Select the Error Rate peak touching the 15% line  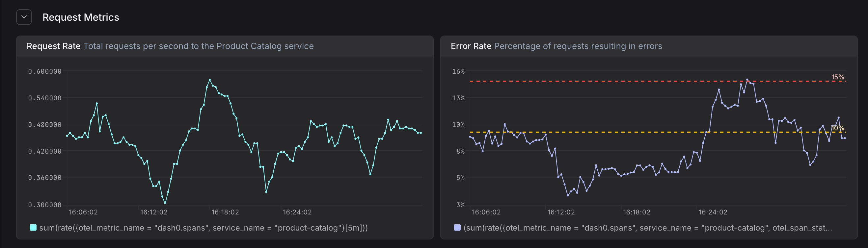tap(747, 80)
